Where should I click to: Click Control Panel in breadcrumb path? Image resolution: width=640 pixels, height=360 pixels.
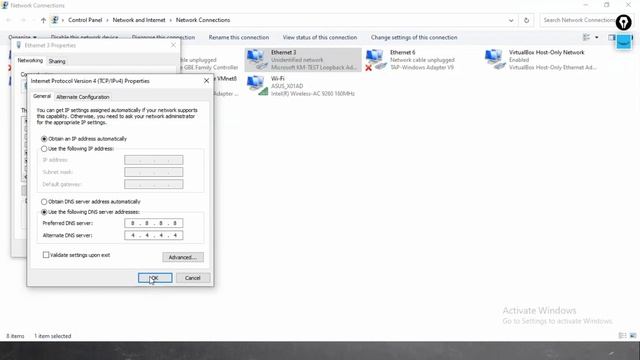click(x=85, y=20)
